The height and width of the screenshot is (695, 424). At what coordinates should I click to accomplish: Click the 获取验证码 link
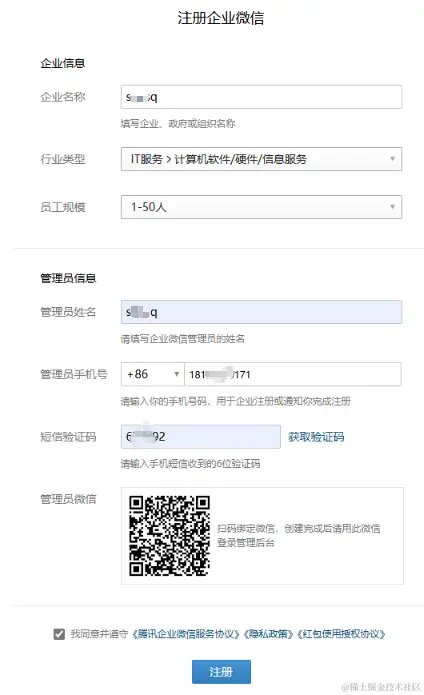[316, 437]
